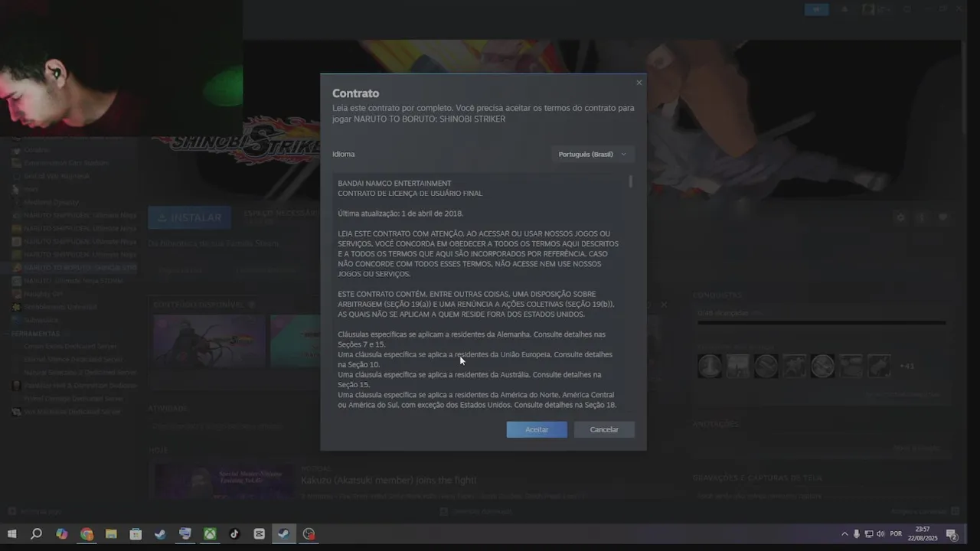
Task: Favorite the game with the heart icon
Action: [x=943, y=218]
